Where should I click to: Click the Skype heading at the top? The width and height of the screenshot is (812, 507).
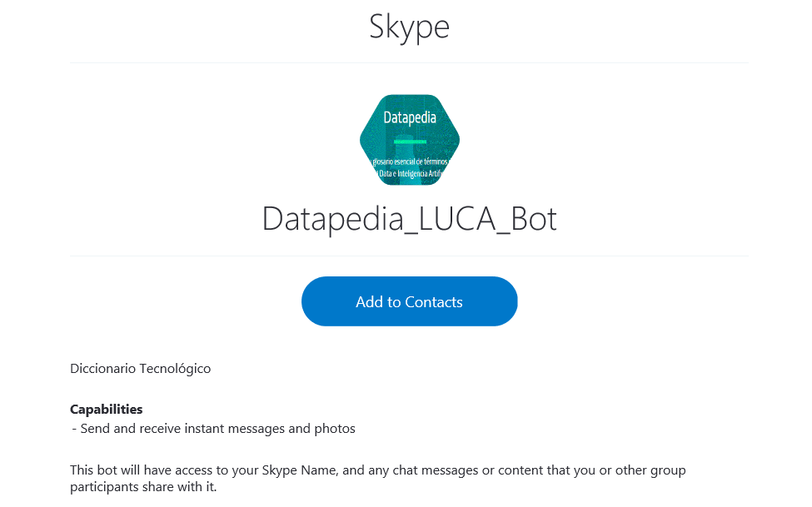click(409, 27)
